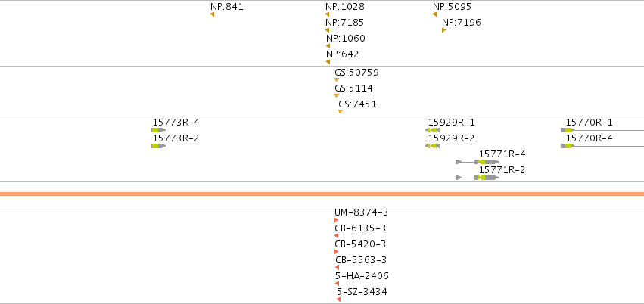Select the arrow marker under NP:7196
The height and width of the screenshot is (304, 644).
pyautogui.click(x=444, y=30)
